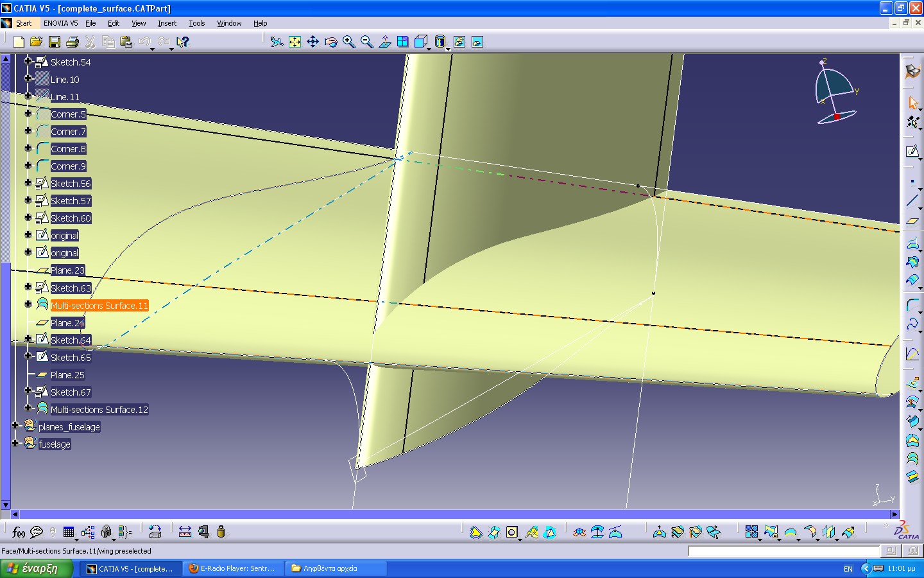Click the shading view mode cylinder icon
This screenshot has height=578, width=924.
click(440, 42)
